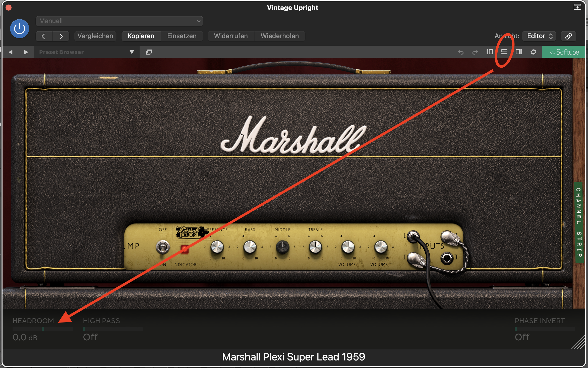Toggle PHASE INVERT Off control
588x368 pixels.
(522, 337)
